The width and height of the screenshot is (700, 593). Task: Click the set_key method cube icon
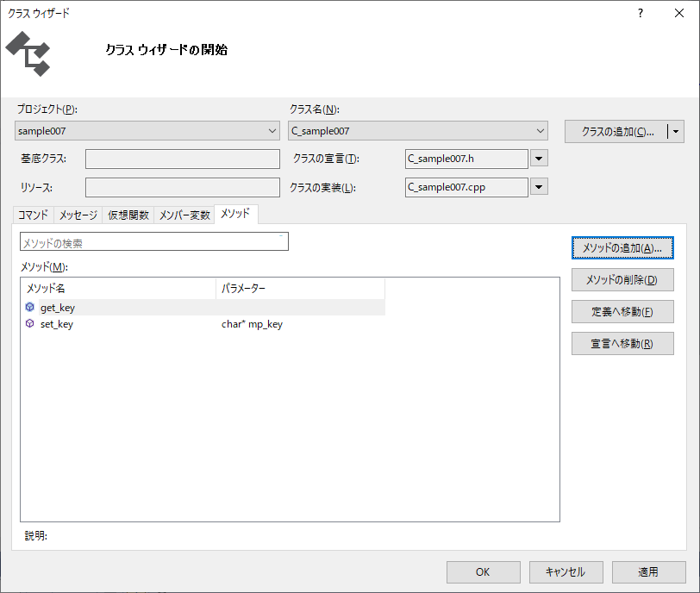click(x=29, y=325)
